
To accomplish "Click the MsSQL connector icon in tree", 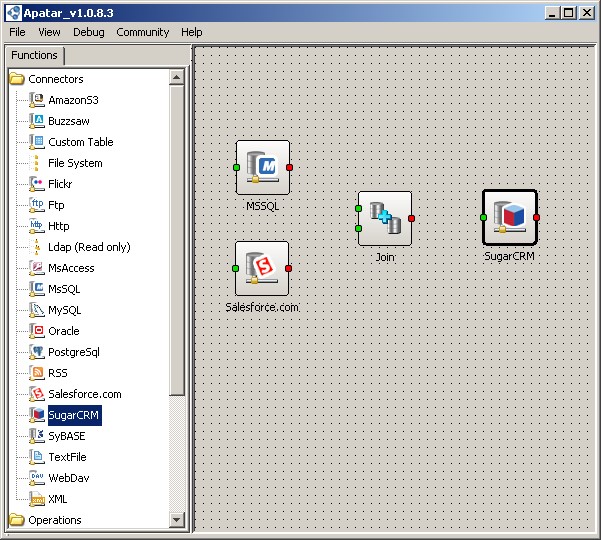I will point(37,289).
